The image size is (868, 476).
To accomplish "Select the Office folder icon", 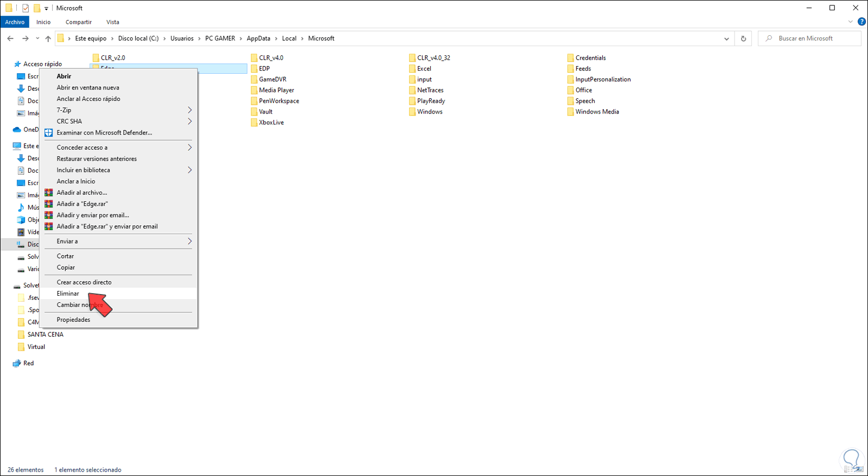I will (571, 90).
